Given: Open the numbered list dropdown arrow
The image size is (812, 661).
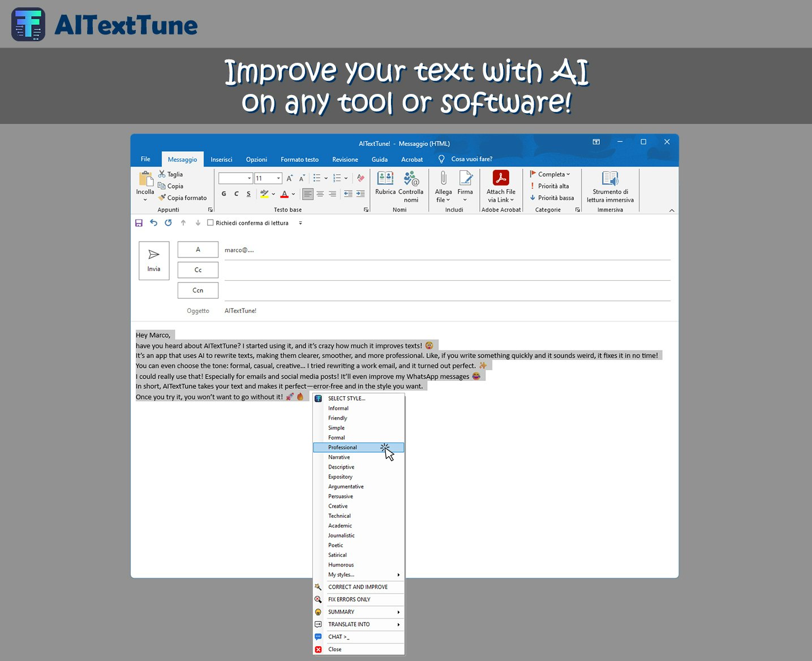Looking at the screenshot, I should coord(346,178).
